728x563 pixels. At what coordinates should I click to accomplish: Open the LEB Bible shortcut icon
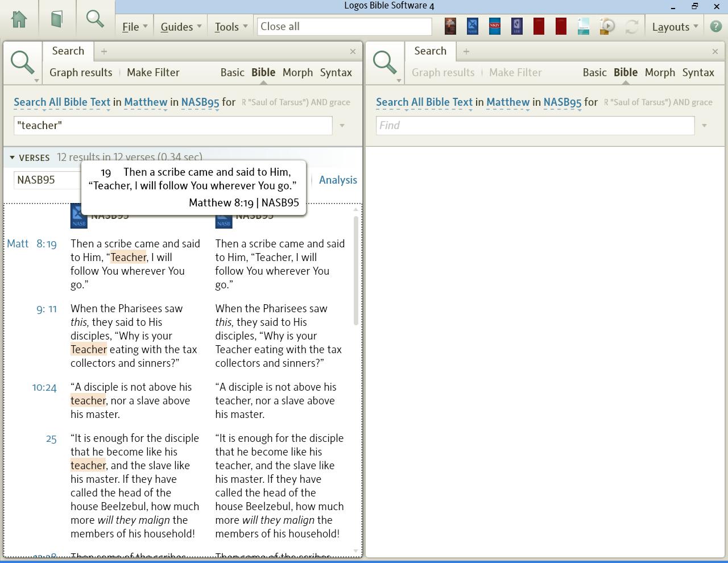[516, 26]
